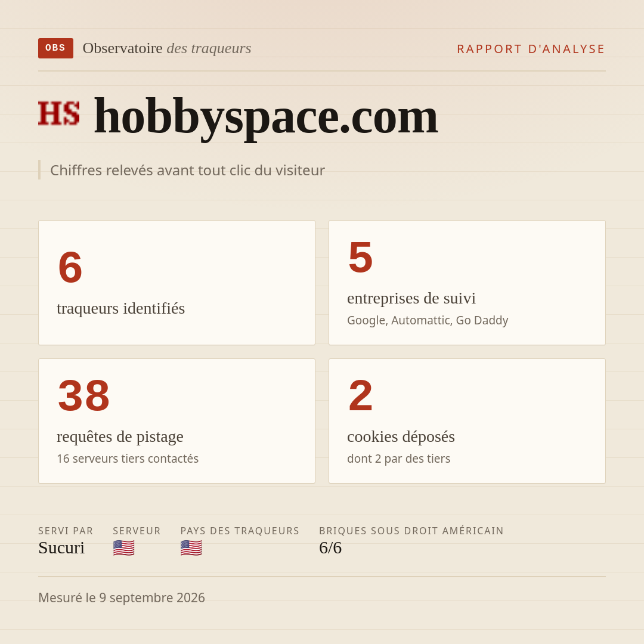Click the 'requêtes de pistage' label
The image size is (644, 644).
click(x=120, y=436)
